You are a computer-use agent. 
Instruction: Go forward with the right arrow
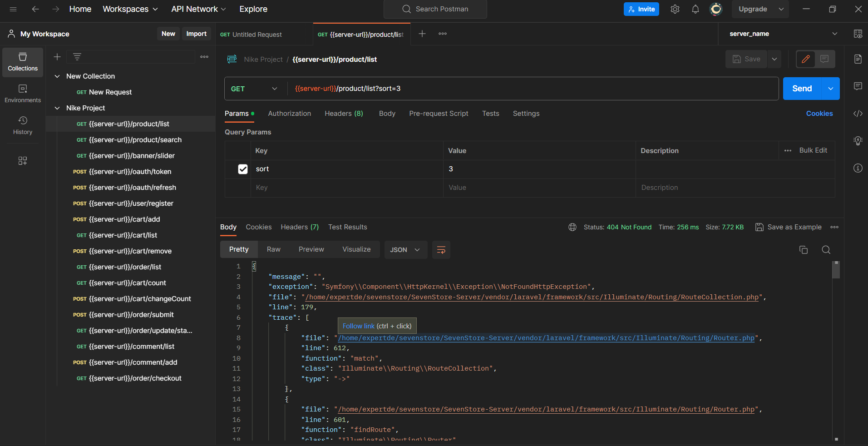55,9
